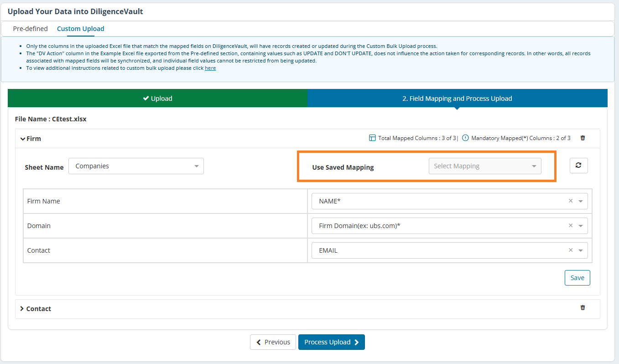619x364 pixels.
Task: Go back with the Previous button
Action: click(x=273, y=342)
